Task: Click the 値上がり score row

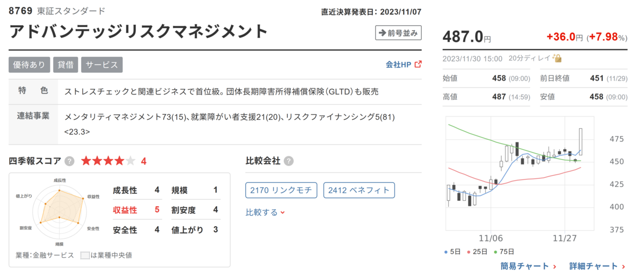Action: (195, 230)
